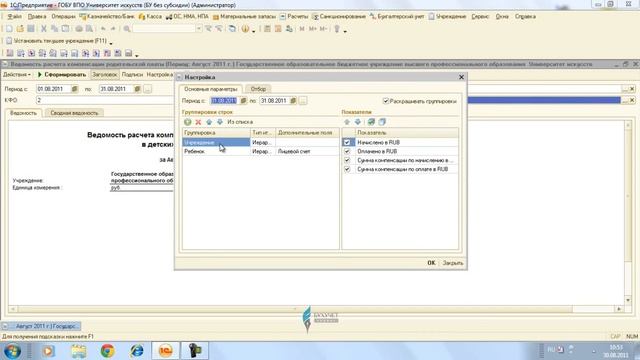Click the Refresh icon in main toolbar
The height and width of the screenshot is (360, 640).
click(232, 29)
